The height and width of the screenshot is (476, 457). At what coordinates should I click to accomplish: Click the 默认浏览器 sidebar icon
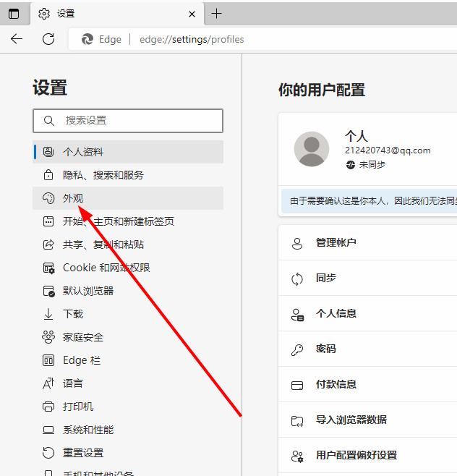48,291
